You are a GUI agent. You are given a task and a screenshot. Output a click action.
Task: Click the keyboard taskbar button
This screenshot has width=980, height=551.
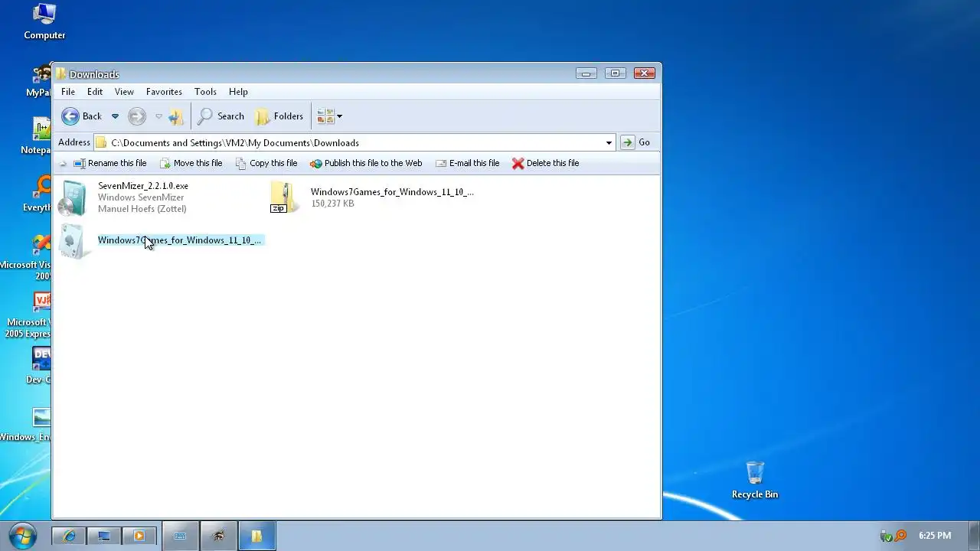pyautogui.click(x=181, y=536)
